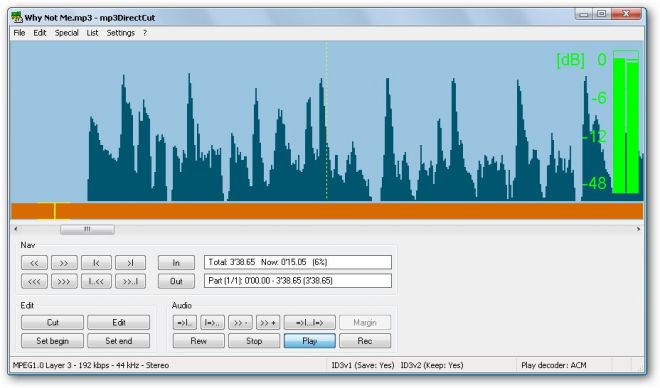Click the scrollbar right arrow
This screenshot has width=660, height=388.
(639, 229)
